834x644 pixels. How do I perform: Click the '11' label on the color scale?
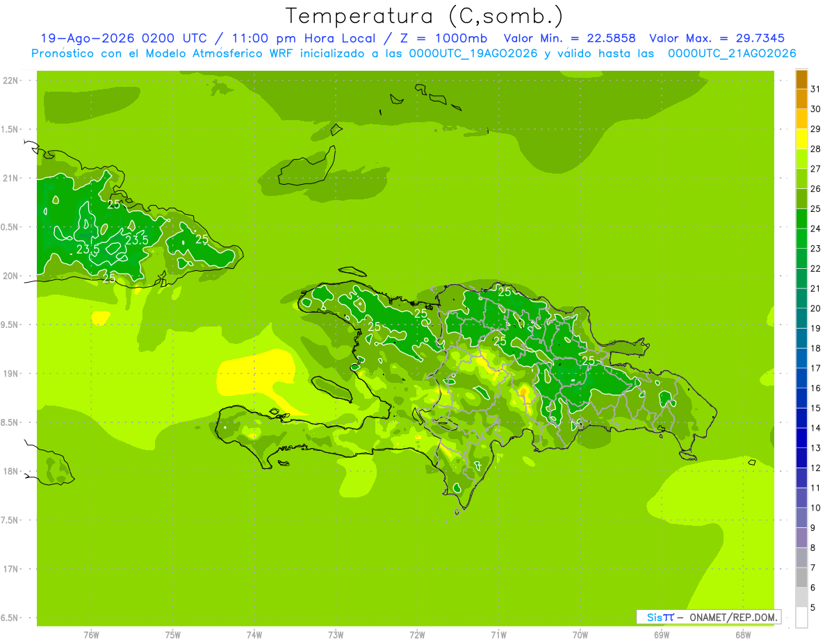[816, 488]
